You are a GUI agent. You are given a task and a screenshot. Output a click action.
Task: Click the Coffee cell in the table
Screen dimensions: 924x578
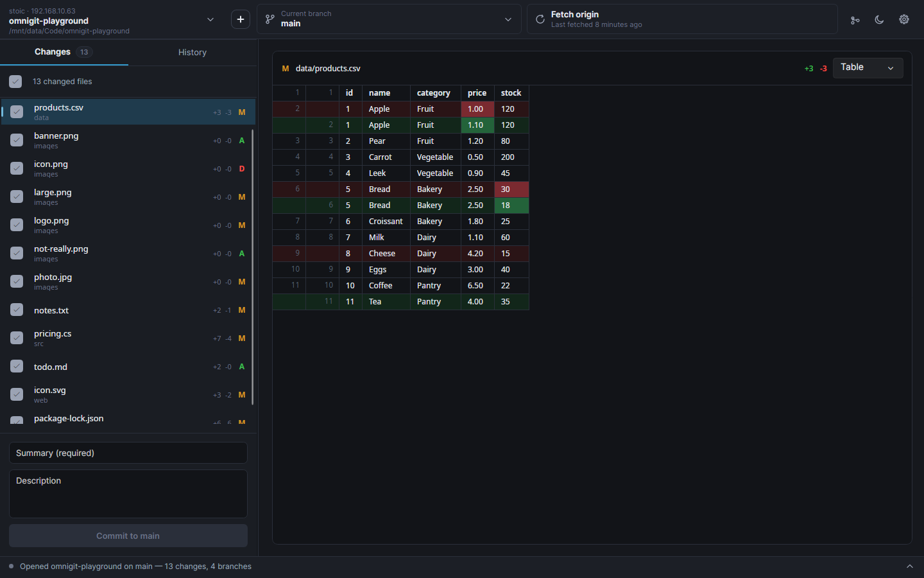click(386, 286)
